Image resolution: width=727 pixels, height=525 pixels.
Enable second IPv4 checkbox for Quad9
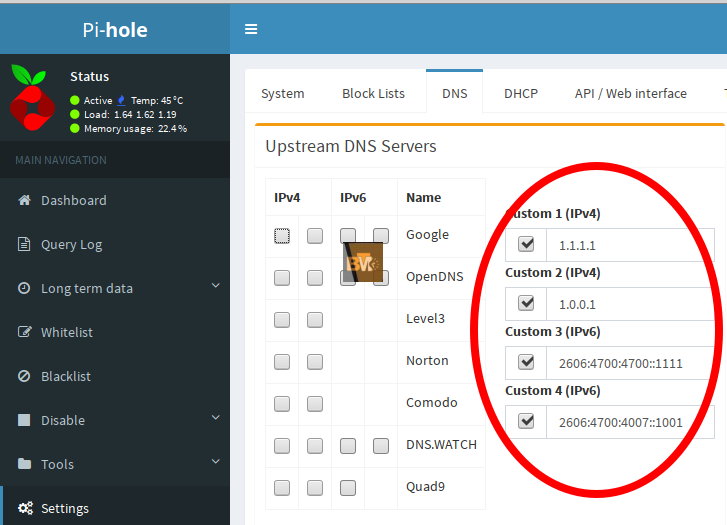click(315, 487)
